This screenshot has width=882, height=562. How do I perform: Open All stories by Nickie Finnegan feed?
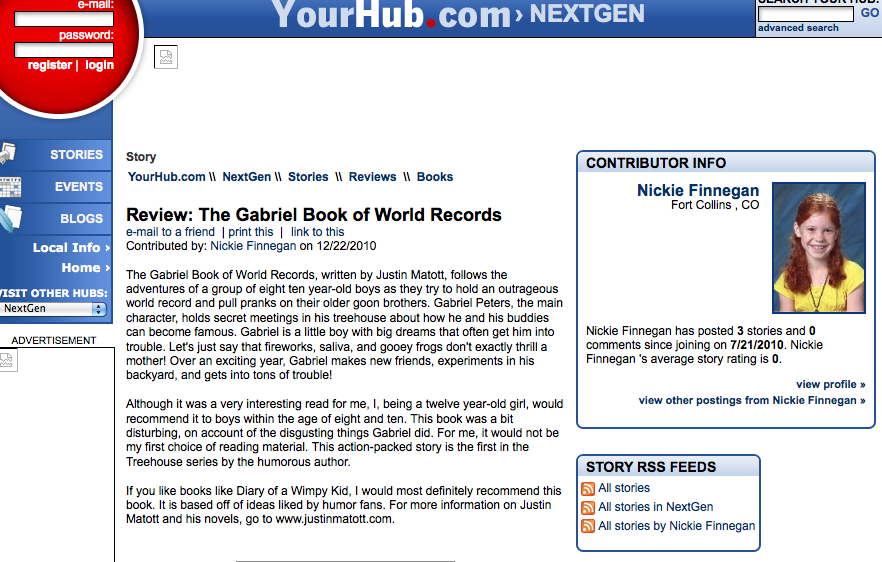677,525
